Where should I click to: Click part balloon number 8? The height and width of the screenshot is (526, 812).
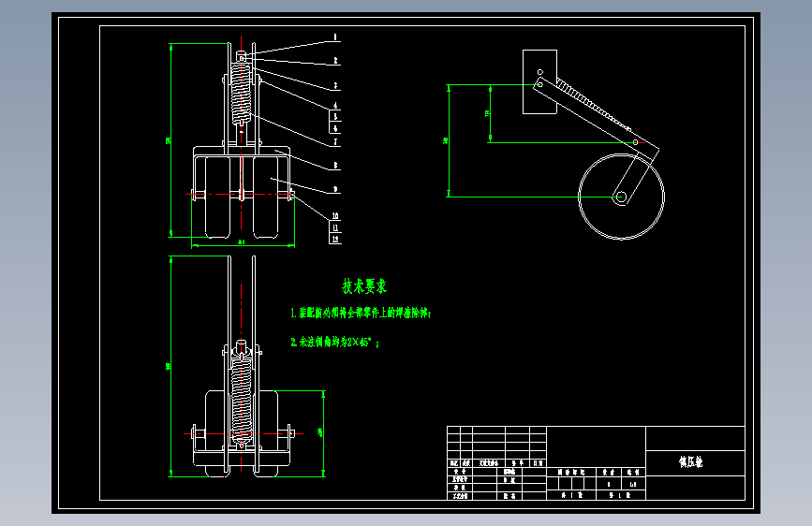click(335, 165)
